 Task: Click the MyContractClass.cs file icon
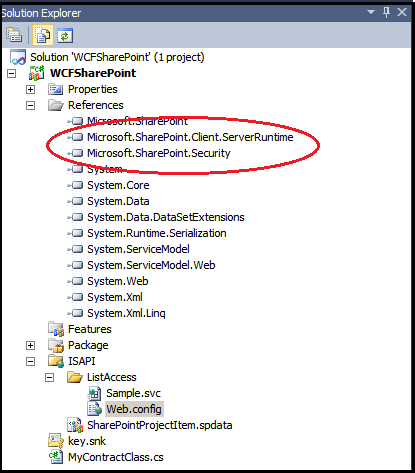tap(56, 457)
